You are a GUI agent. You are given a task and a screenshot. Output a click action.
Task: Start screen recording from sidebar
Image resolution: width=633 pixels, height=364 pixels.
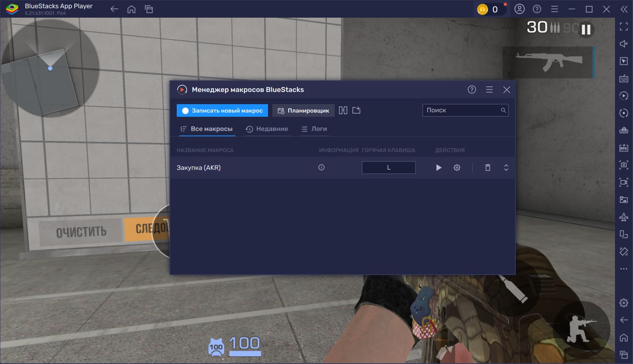click(x=624, y=182)
